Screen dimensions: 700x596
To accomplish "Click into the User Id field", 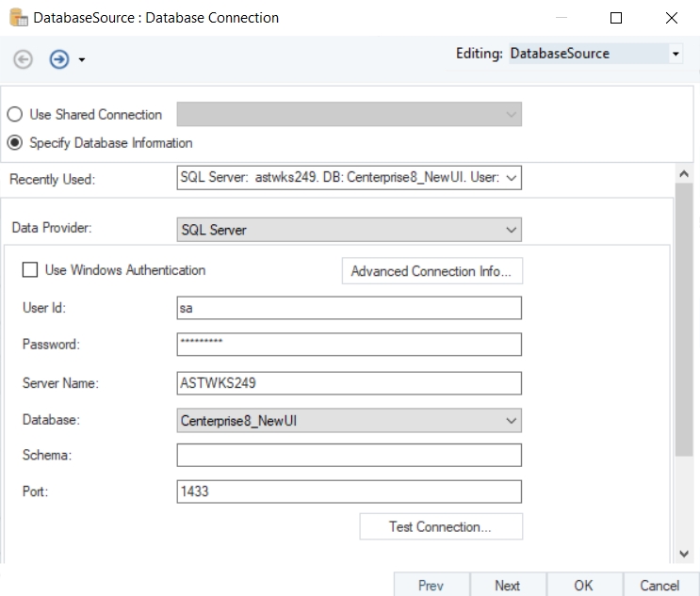I will (349, 308).
